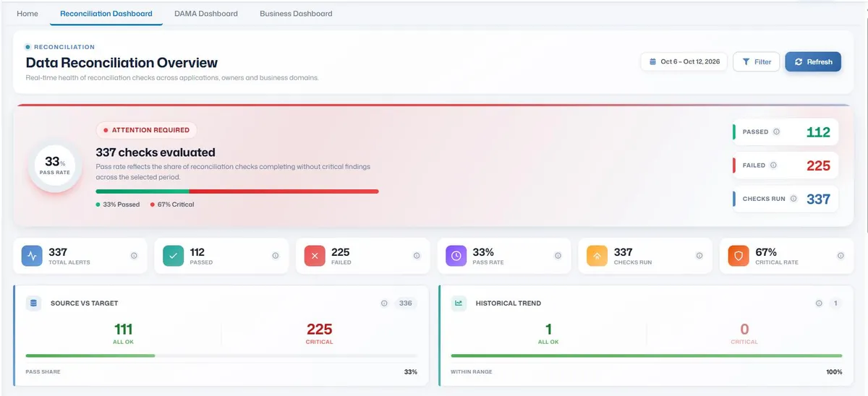Click the Historical Trend chart icon
The width and height of the screenshot is (868, 396).
tap(459, 304)
